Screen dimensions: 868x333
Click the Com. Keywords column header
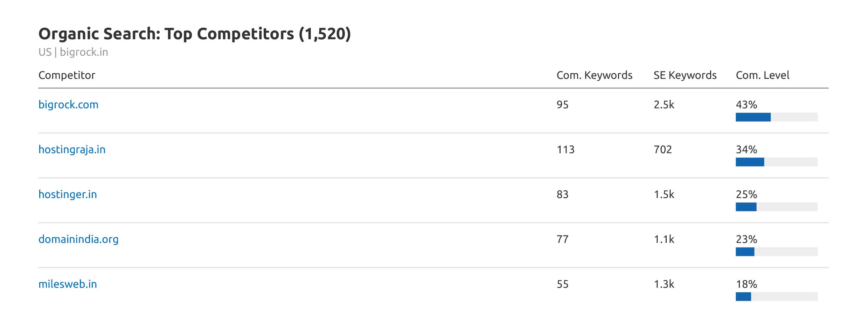[594, 75]
